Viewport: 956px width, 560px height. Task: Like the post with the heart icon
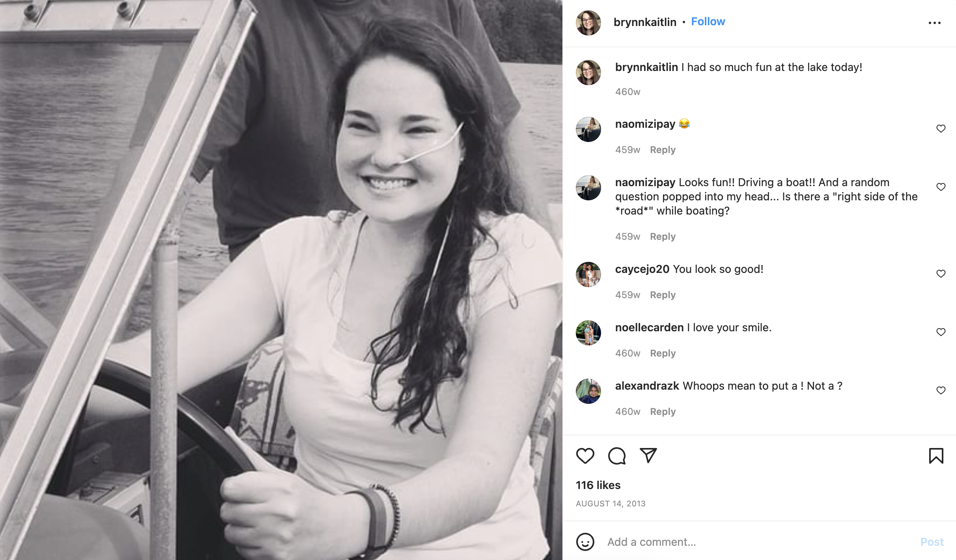pos(585,455)
